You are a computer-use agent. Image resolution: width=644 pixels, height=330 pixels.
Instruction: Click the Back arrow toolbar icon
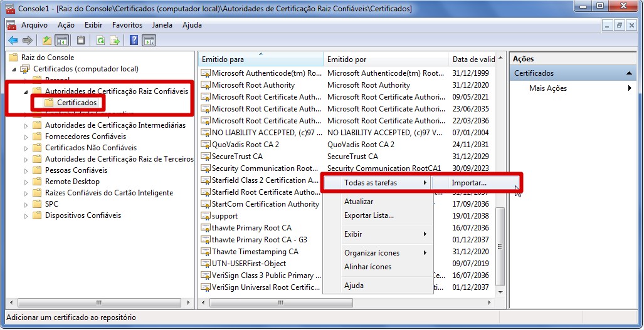pos(13,41)
